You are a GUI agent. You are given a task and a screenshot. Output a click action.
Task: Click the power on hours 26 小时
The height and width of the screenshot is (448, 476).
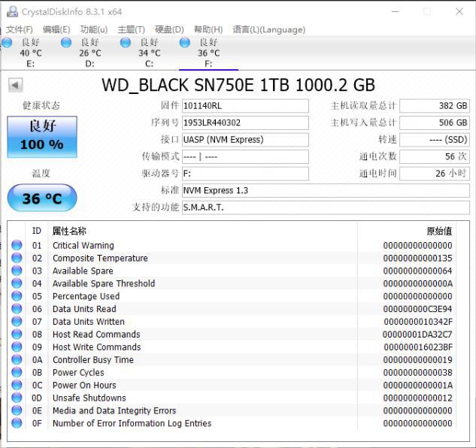tap(435, 174)
